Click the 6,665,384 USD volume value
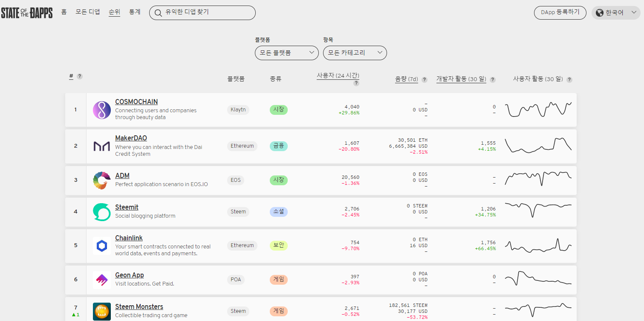This screenshot has height=321, width=644. click(x=408, y=146)
